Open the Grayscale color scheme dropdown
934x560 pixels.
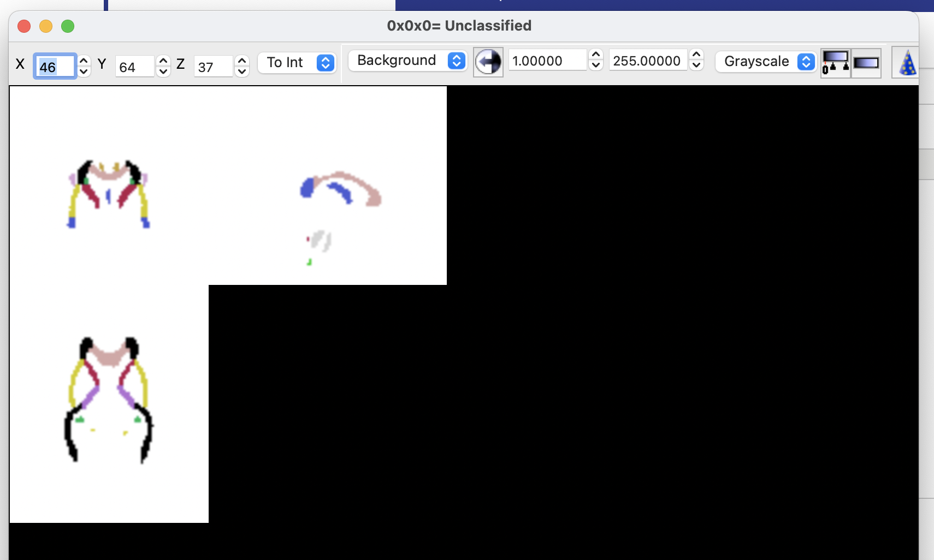(x=765, y=61)
